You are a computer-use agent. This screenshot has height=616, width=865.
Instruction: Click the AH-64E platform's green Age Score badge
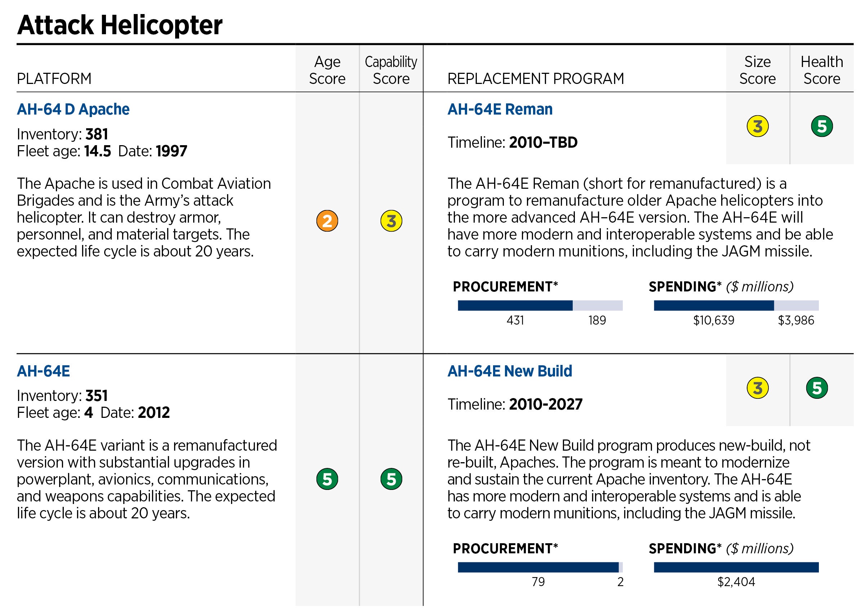tap(327, 479)
